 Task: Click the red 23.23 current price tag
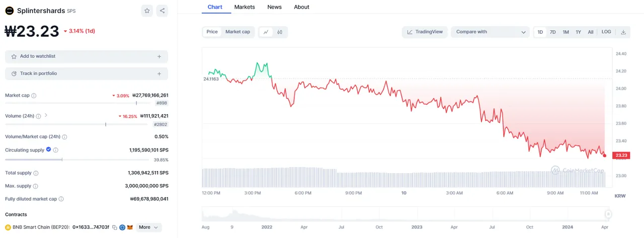tap(621, 155)
